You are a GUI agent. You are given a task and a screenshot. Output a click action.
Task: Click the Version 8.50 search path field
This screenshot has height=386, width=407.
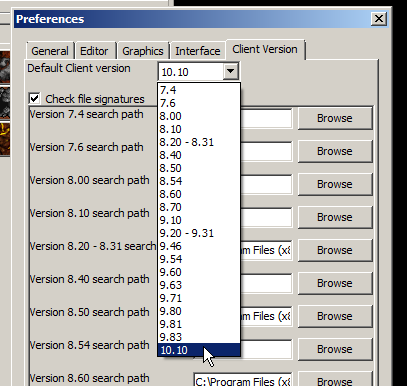266,316
